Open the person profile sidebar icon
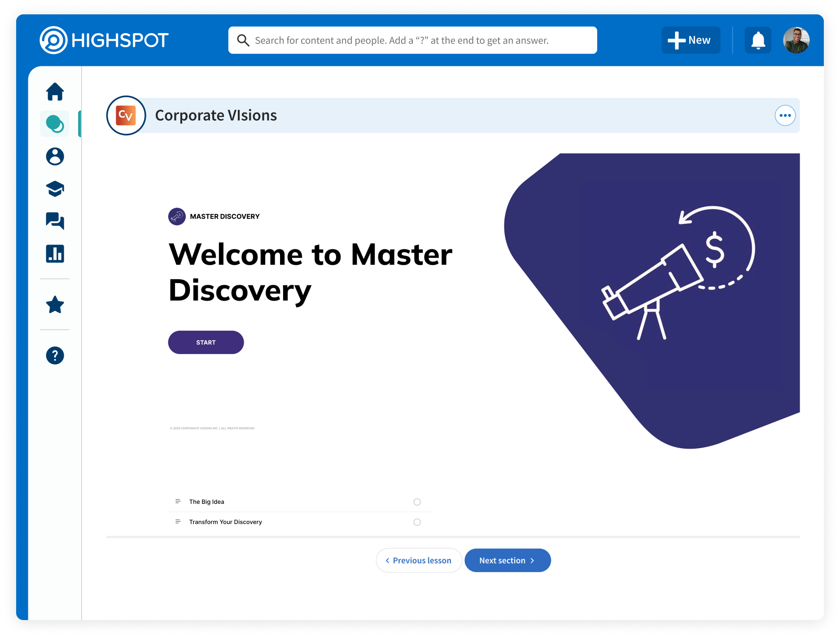Image resolution: width=840 pixels, height=638 pixels. click(x=55, y=157)
